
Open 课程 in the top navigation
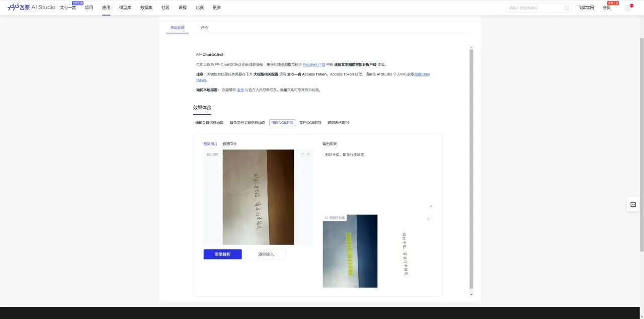pos(183,8)
